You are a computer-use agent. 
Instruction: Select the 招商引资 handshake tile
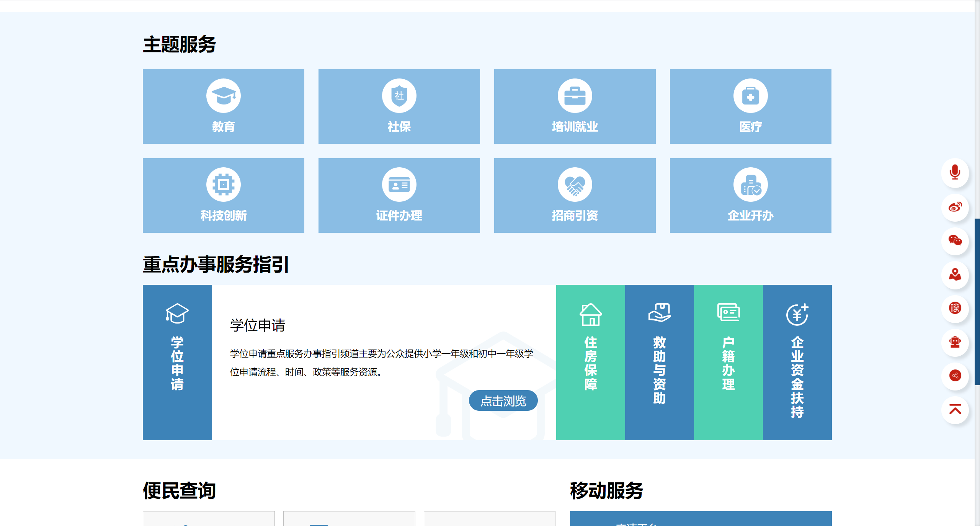click(x=575, y=195)
